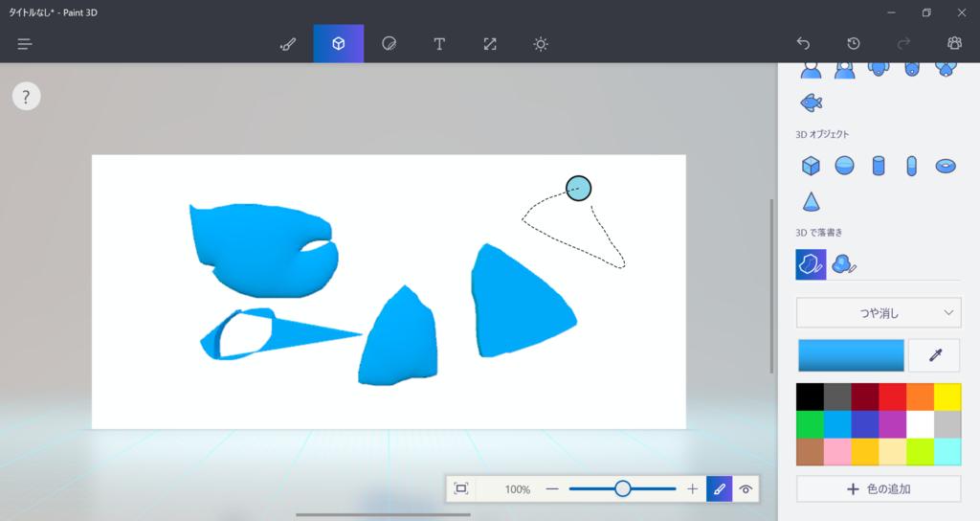
Task: Open the Stickers tab
Action: click(x=389, y=44)
